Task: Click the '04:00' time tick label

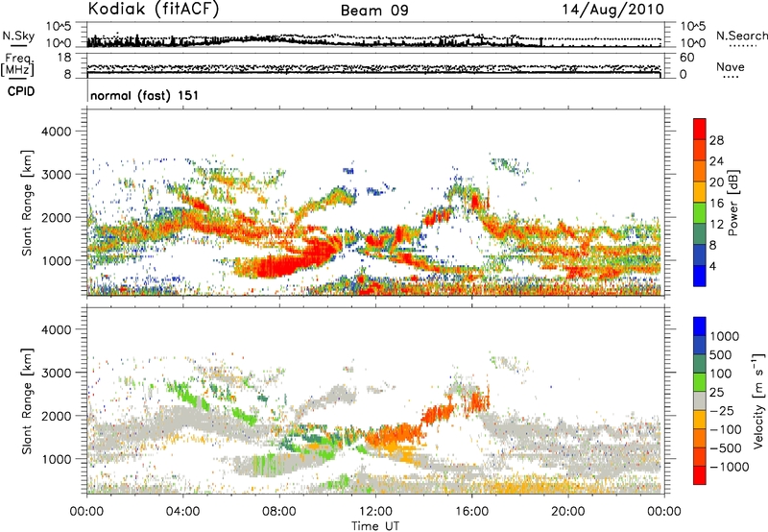Action: [182, 512]
